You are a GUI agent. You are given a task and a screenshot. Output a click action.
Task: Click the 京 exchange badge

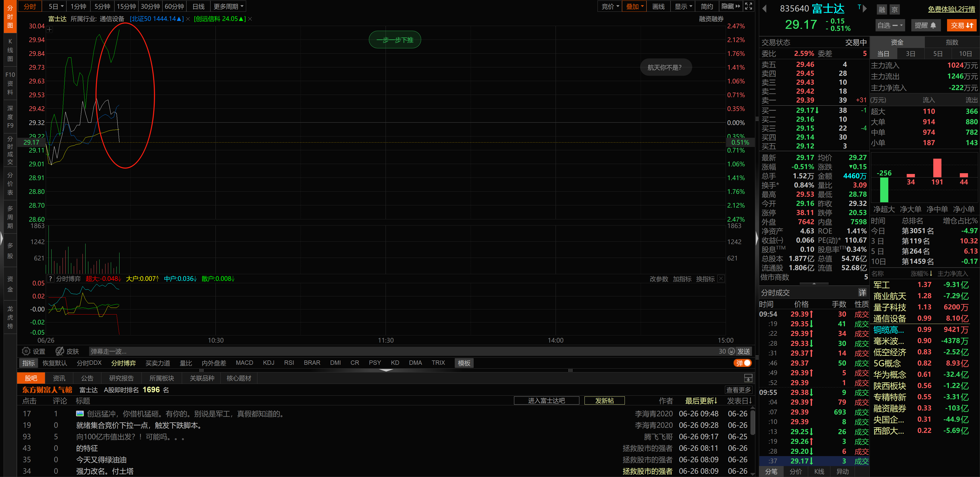click(x=895, y=9)
